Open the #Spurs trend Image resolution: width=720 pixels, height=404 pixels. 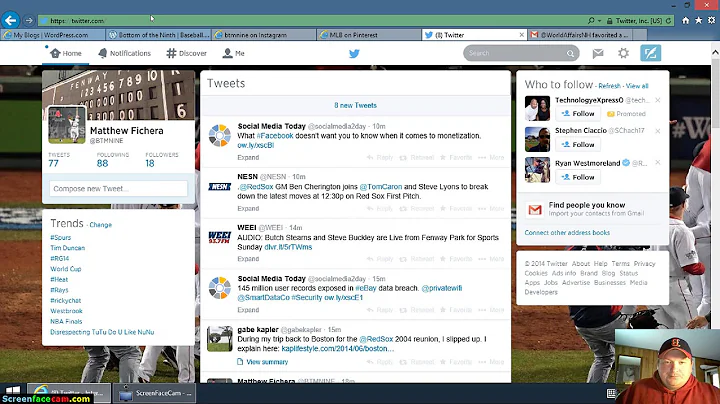[61, 237]
